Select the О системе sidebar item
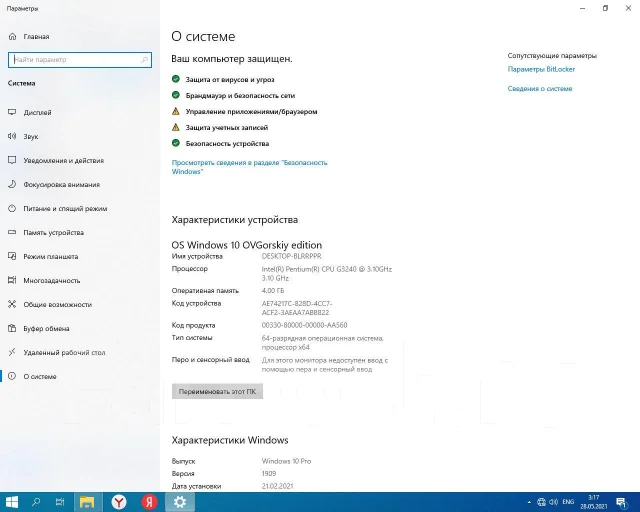Screen dimensions: 640x512 coord(80,376)
